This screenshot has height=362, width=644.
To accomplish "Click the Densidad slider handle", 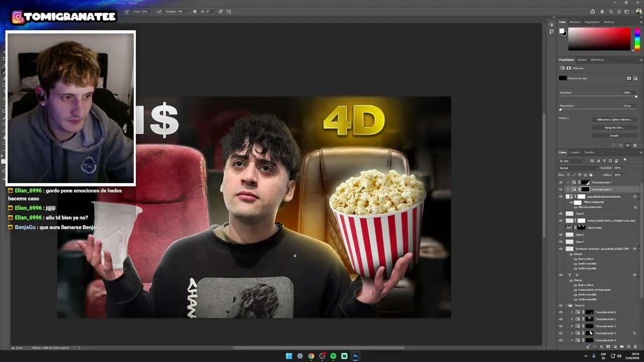I will coord(636,97).
